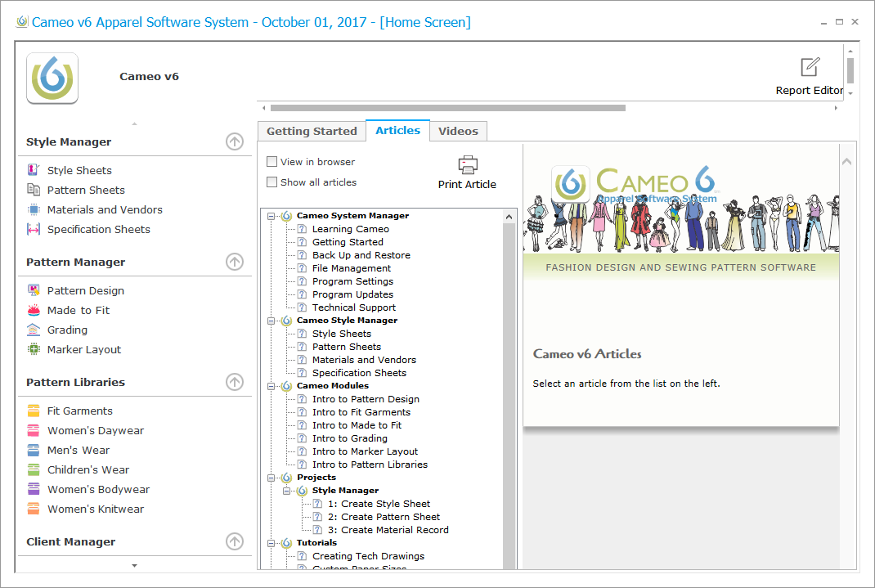Open Program Settings article

click(352, 281)
